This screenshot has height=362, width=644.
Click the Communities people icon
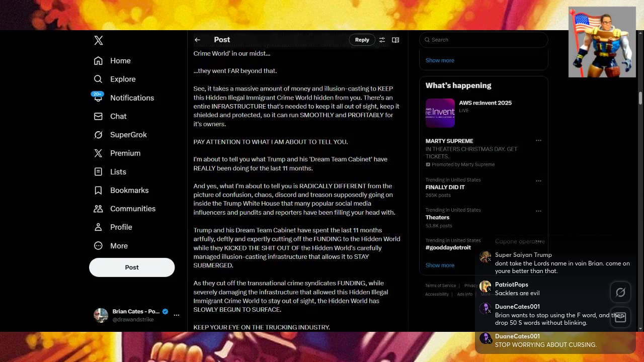tap(98, 209)
